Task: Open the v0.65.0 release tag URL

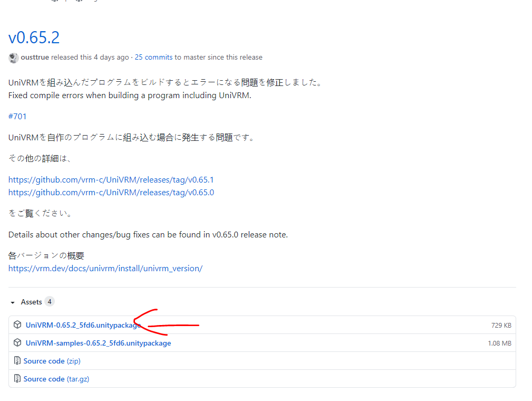Action: pyautogui.click(x=111, y=193)
